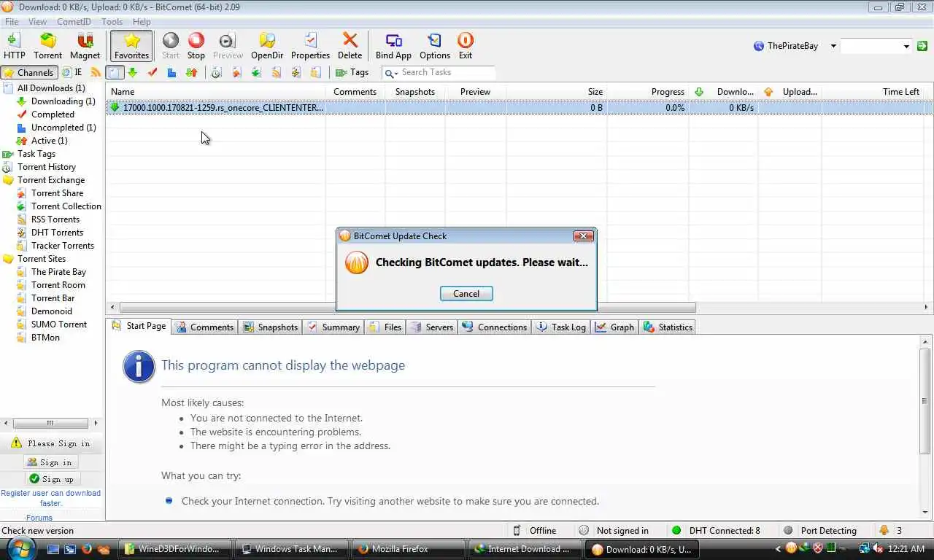Open a new Torrent file

click(x=47, y=45)
